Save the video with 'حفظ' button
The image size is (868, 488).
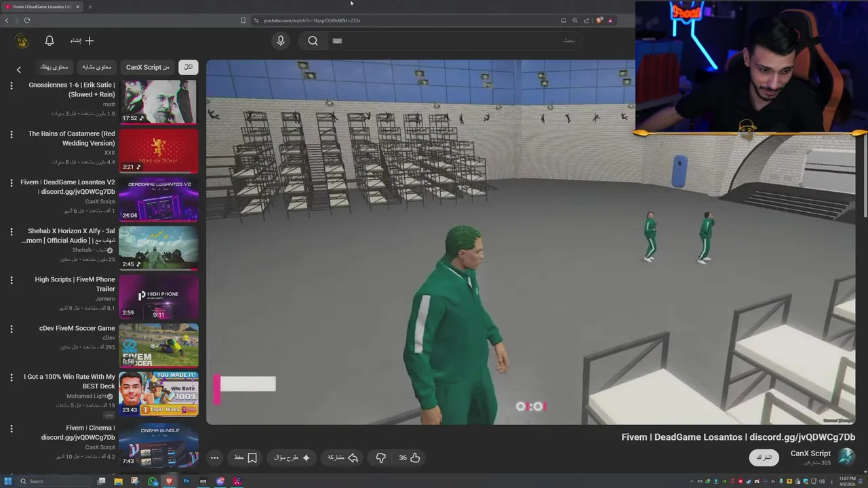[x=245, y=457]
